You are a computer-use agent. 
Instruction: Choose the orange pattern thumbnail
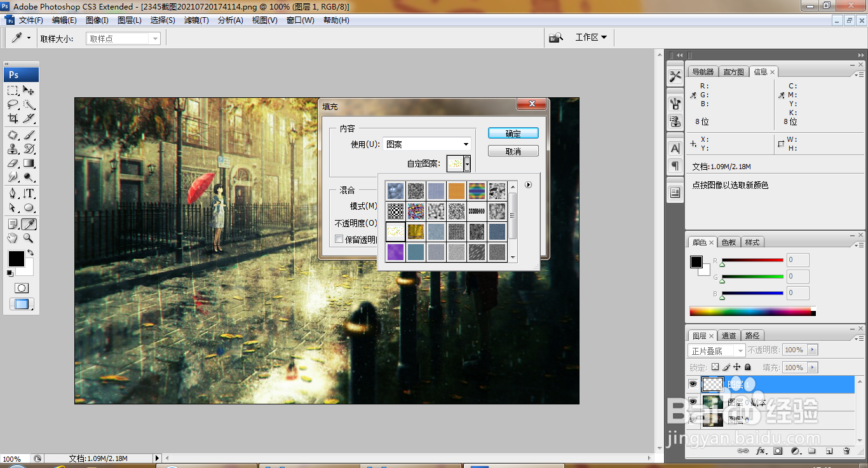(456, 191)
